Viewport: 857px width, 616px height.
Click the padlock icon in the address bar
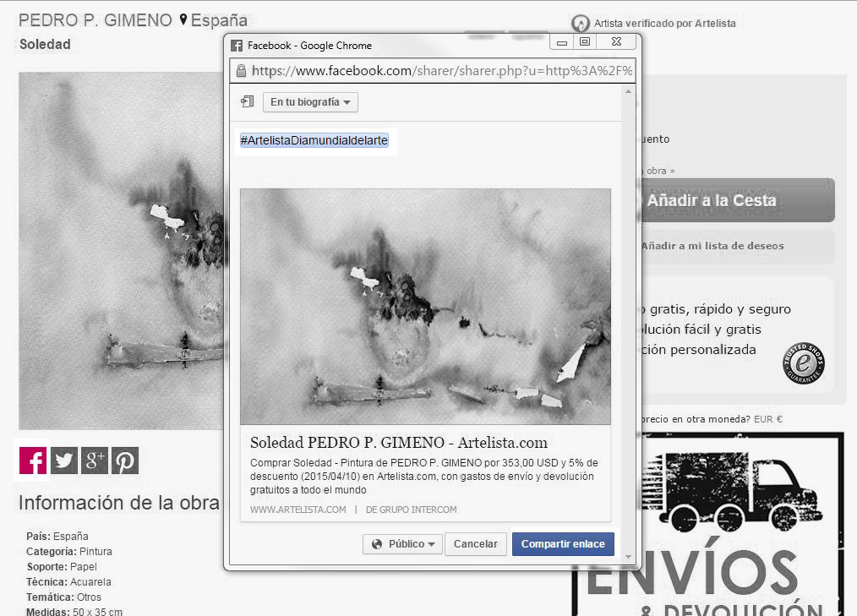[241, 71]
